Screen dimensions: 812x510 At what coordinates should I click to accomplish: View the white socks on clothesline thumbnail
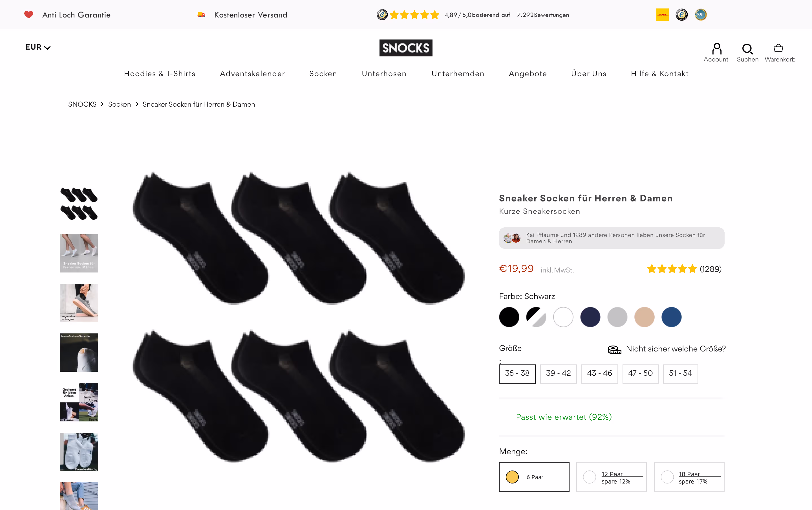[79, 452]
